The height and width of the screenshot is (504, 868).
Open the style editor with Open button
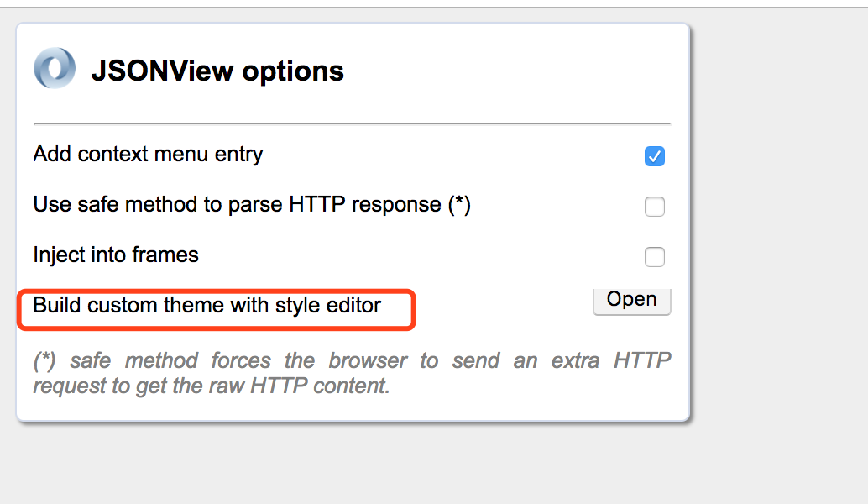tap(631, 301)
